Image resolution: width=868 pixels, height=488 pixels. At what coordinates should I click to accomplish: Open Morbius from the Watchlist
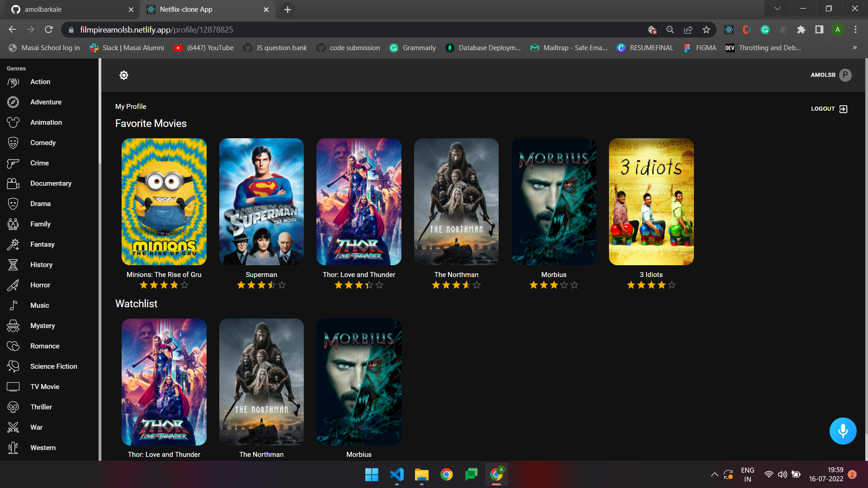(359, 382)
